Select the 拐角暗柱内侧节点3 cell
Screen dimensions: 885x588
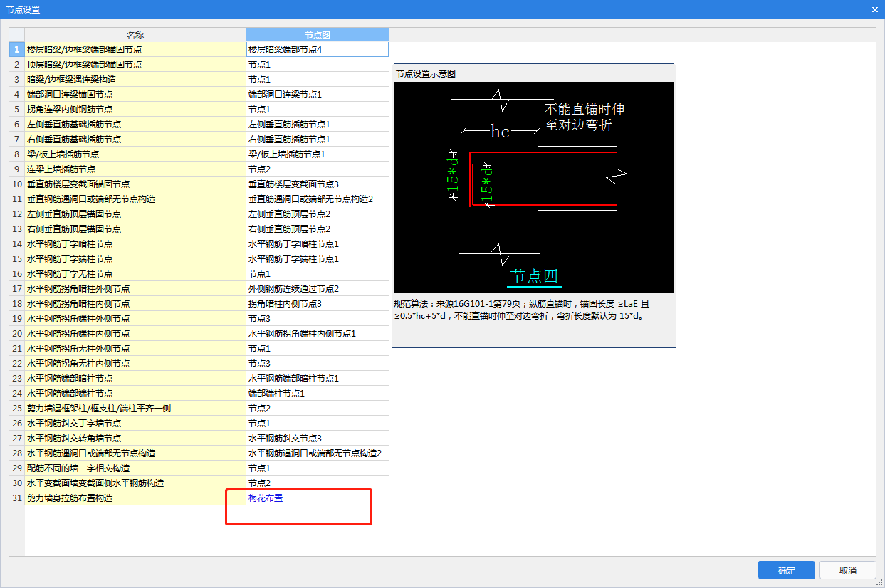coord(318,304)
